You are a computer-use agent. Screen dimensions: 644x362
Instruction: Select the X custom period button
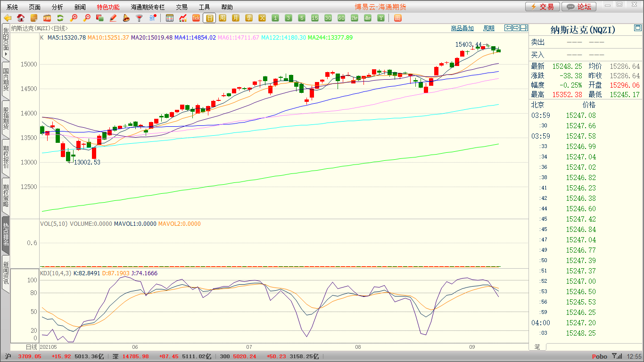point(262,18)
